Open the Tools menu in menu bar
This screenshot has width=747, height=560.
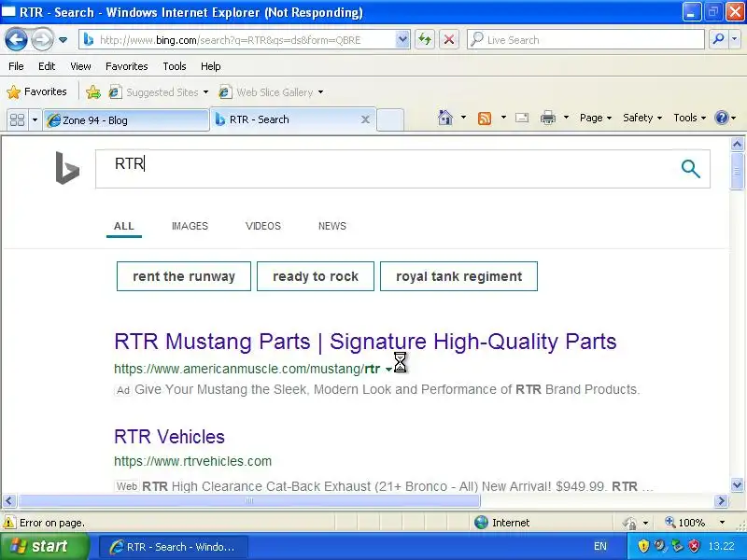tap(175, 66)
